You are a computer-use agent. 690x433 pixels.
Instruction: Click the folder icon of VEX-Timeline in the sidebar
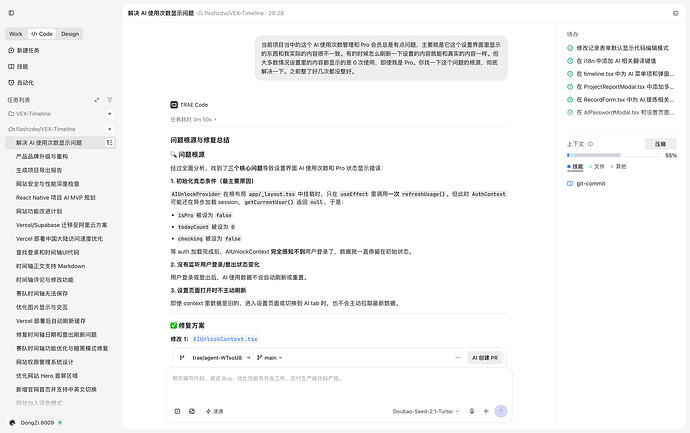(11, 114)
